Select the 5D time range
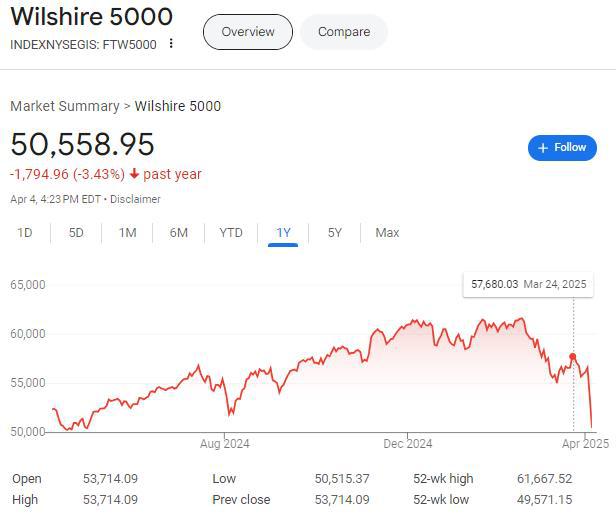This screenshot has width=616, height=519. (x=76, y=233)
